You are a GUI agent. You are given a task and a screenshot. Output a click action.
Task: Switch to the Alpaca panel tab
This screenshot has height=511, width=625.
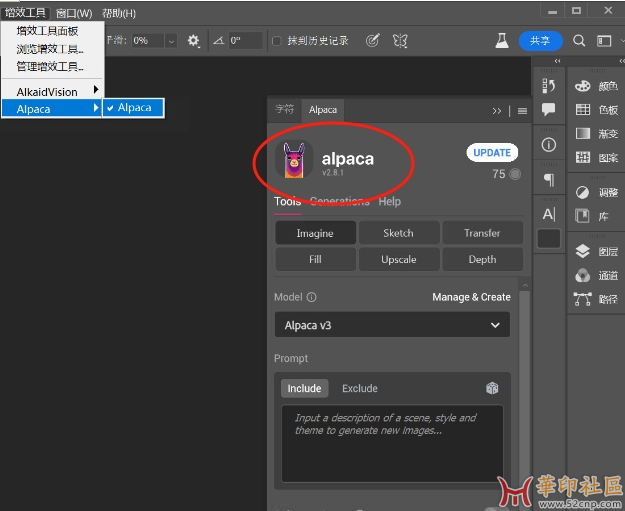[323, 110]
